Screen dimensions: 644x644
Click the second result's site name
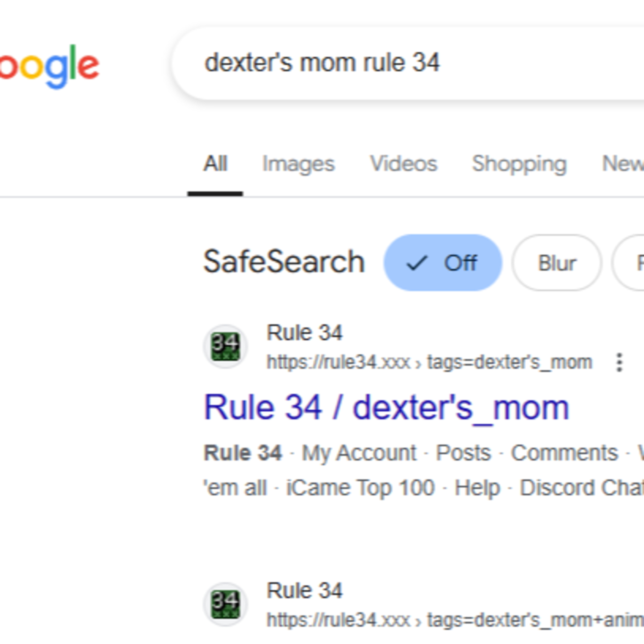pos(304,590)
